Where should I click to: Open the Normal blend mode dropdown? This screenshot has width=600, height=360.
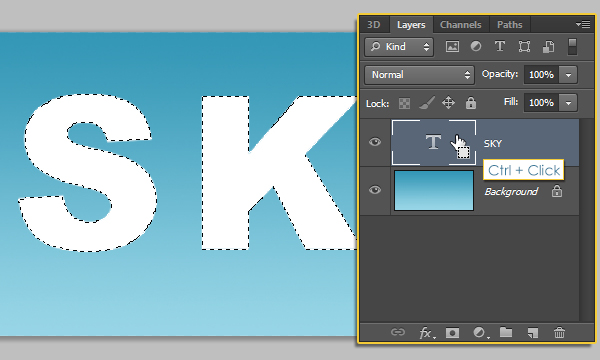coord(419,75)
